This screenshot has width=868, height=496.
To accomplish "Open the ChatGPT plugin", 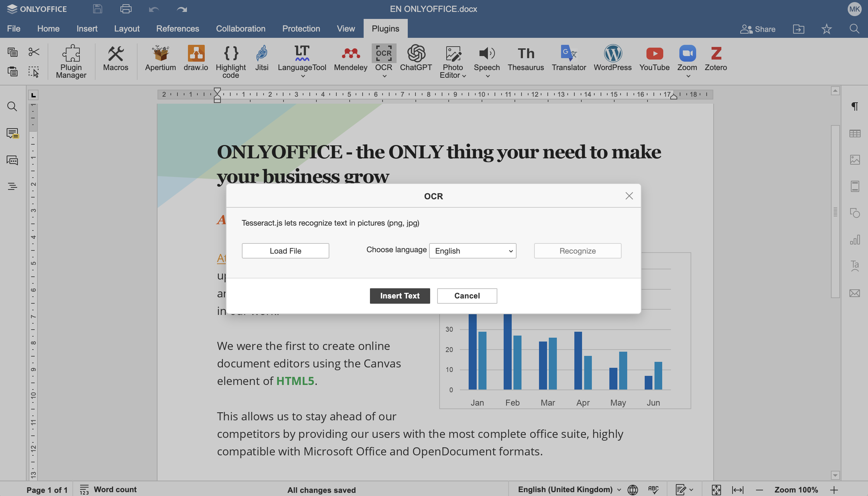I will [x=416, y=59].
